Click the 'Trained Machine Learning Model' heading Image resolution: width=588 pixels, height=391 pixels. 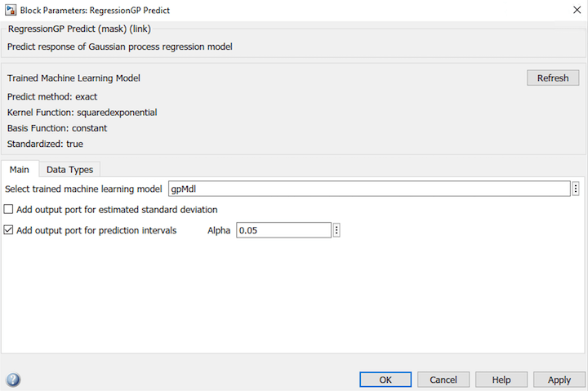(73, 78)
